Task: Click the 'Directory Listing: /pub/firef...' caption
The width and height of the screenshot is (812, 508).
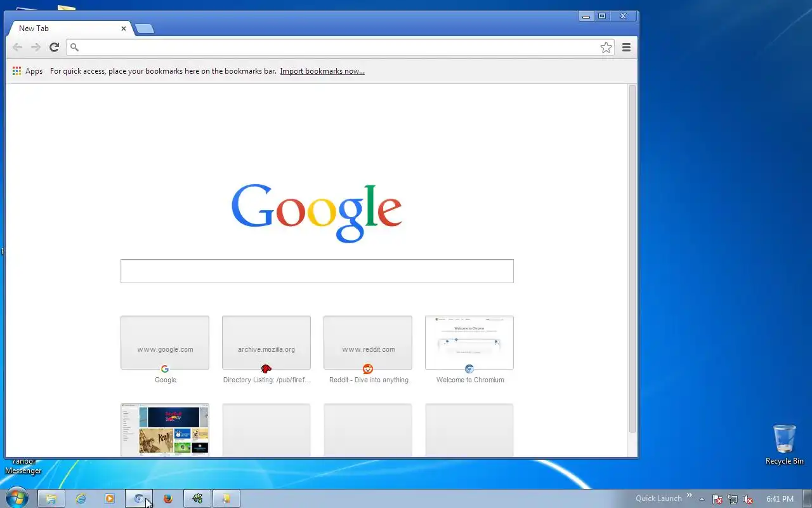Action: pyautogui.click(x=267, y=380)
